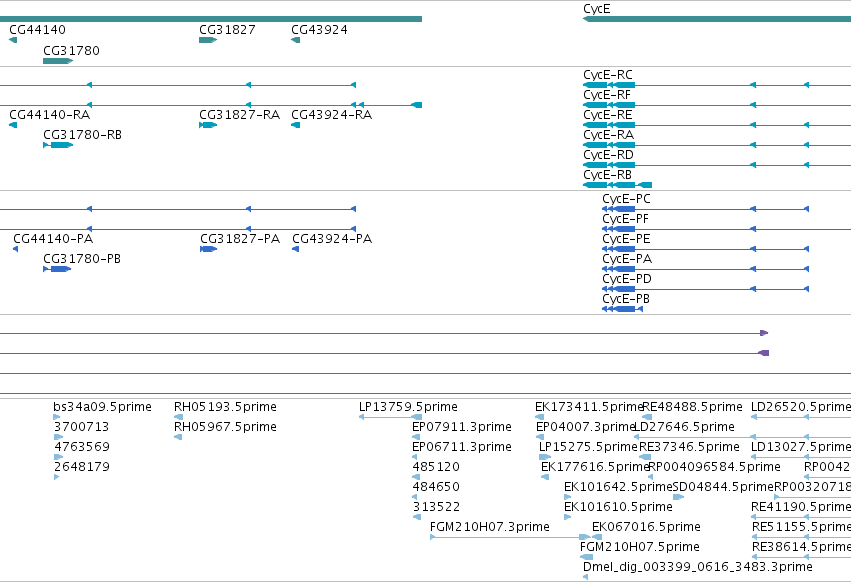Select the CG31780 gene label

71,50
